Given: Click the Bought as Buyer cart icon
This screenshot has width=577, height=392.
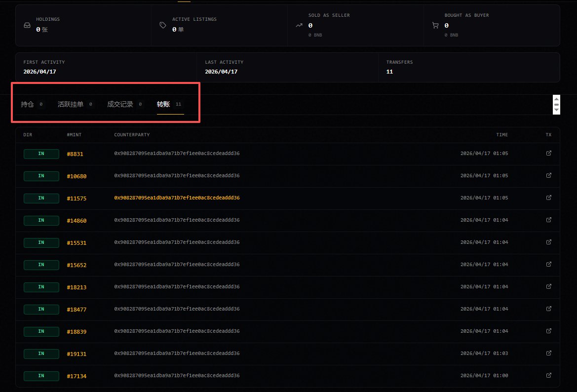Looking at the screenshot, I should tap(435, 25).
